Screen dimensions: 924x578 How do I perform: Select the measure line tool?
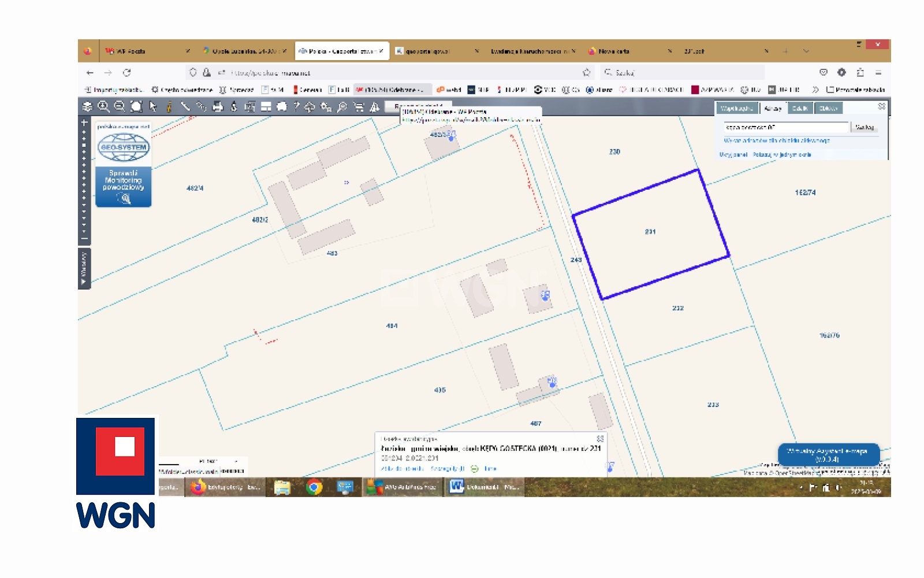(x=185, y=106)
